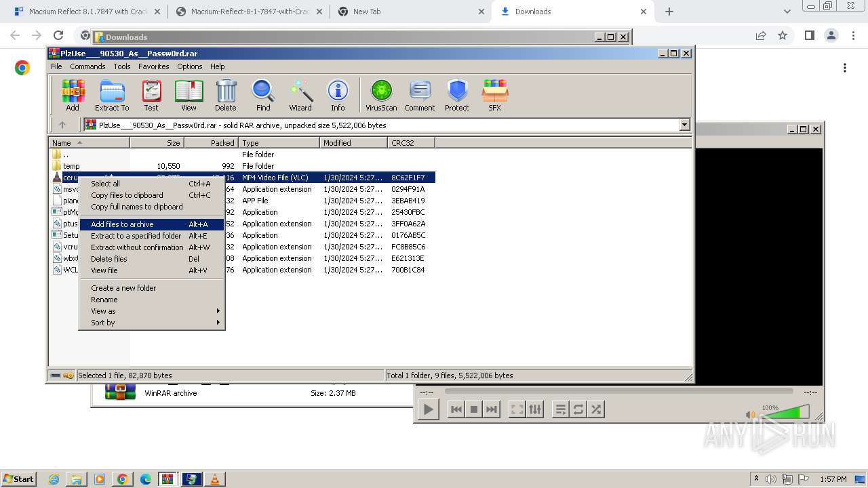Toggle VLC loop button

578,409
